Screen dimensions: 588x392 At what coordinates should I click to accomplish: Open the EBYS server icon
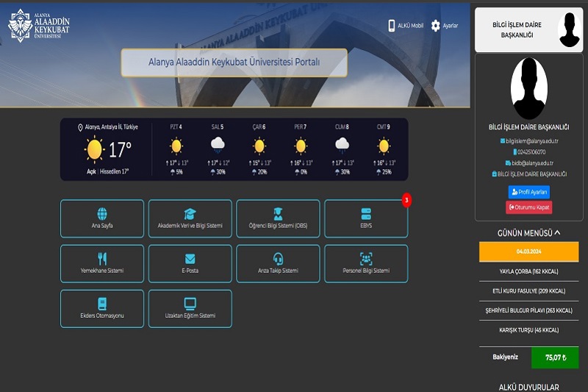[366, 214]
